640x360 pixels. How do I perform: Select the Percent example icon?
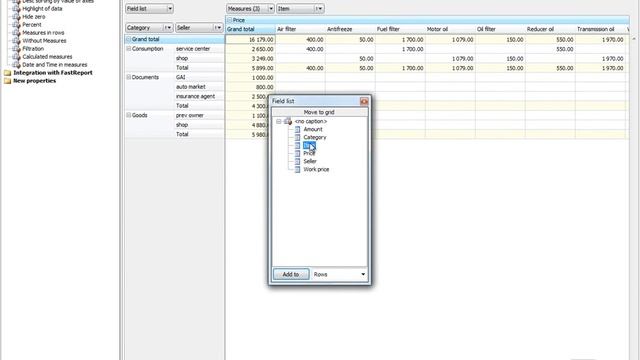click(x=16, y=24)
